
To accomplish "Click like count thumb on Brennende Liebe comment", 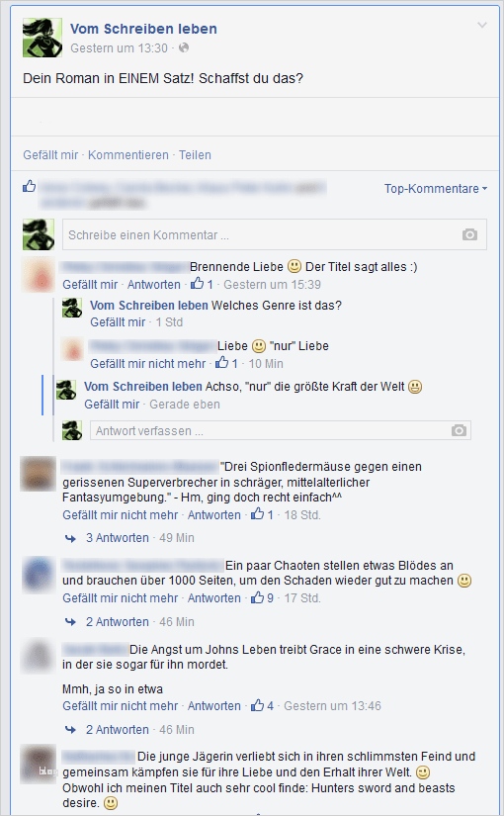I will coord(197,284).
